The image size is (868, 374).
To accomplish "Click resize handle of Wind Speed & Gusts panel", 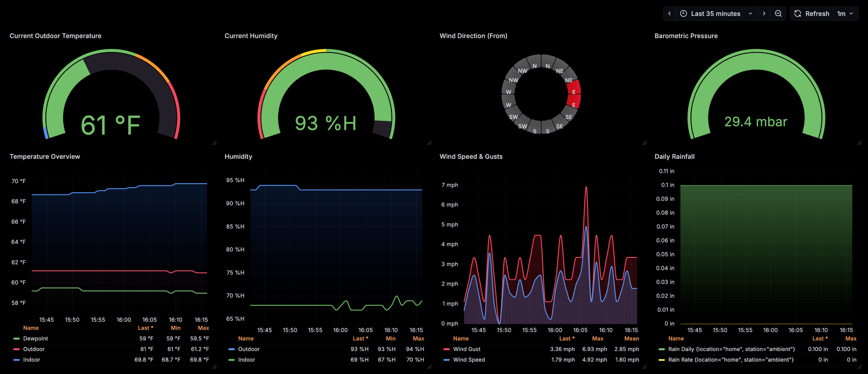I will coord(644,367).
